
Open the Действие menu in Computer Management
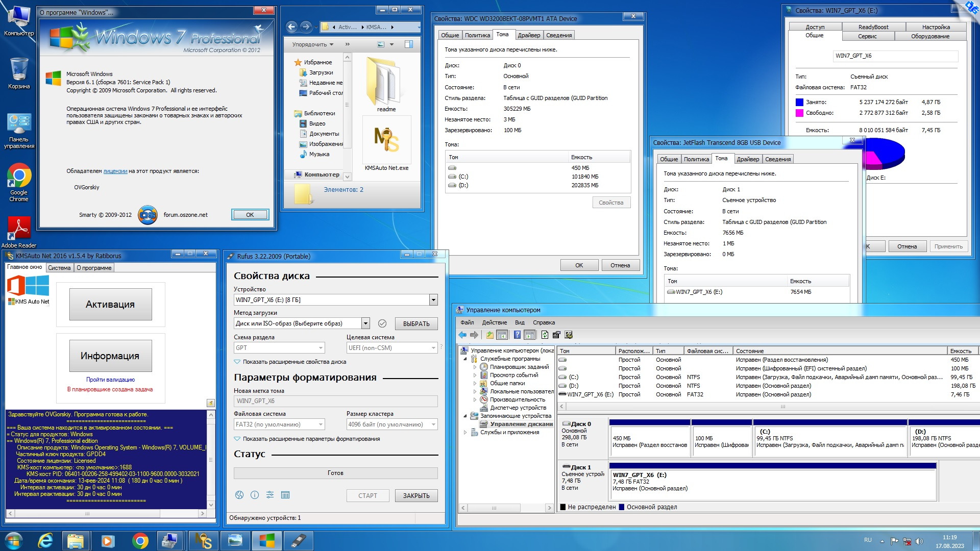[x=494, y=322]
